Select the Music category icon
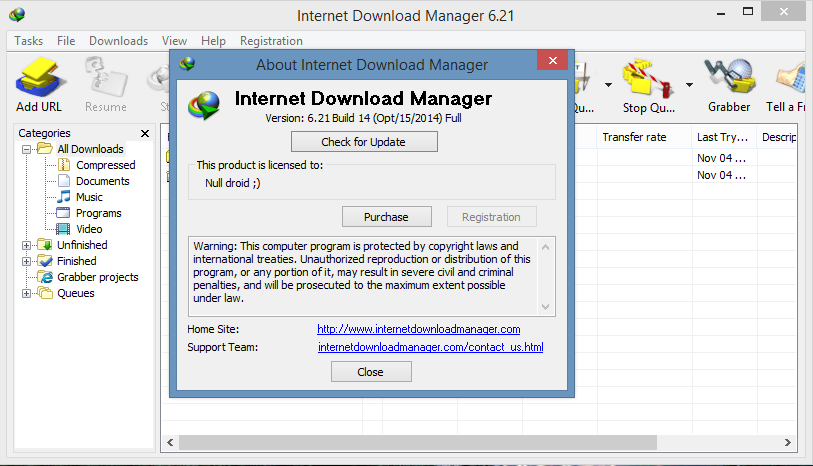Image resolution: width=813 pixels, height=466 pixels. pos(64,197)
